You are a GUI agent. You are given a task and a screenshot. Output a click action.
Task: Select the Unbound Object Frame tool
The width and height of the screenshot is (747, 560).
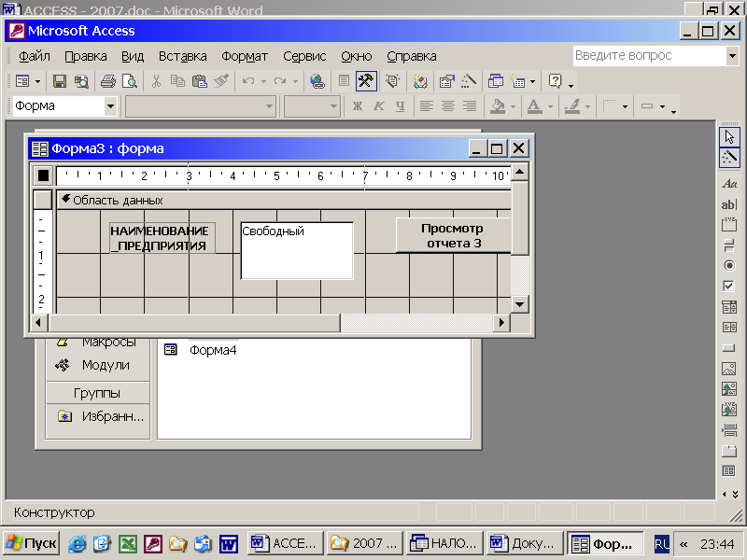click(729, 388)
